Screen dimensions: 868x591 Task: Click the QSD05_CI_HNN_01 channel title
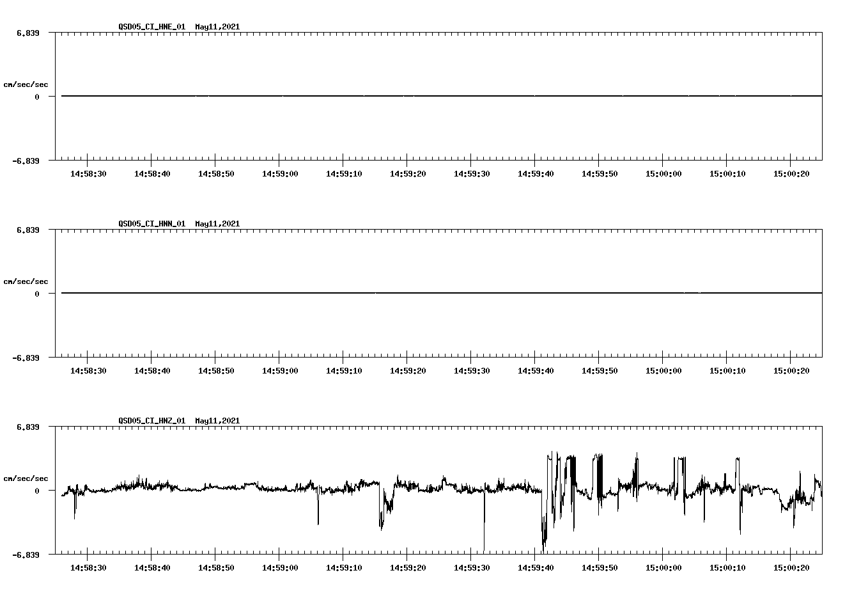pos(152,225)
